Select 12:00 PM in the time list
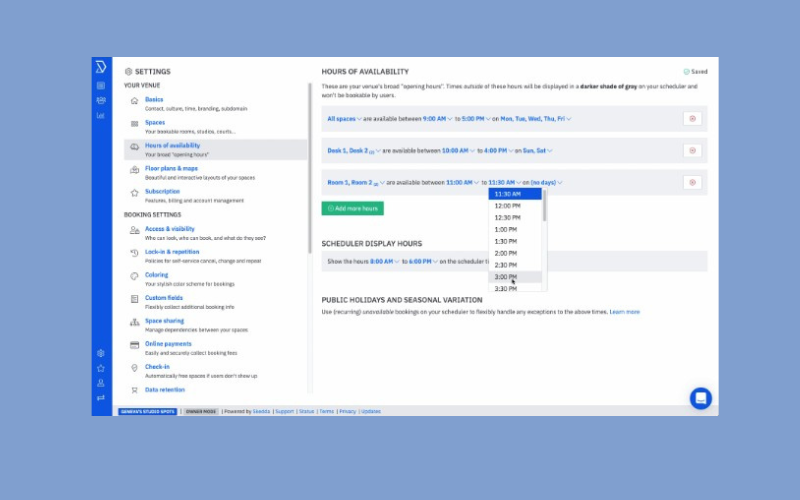Image resolution: width=800 pixels, height=500 pixels. click(515, 206)
